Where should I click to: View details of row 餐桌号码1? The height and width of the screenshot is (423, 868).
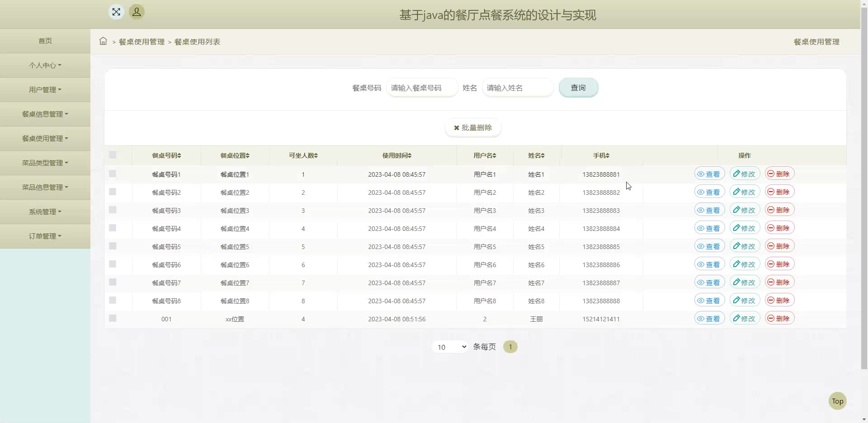[709, 174]
